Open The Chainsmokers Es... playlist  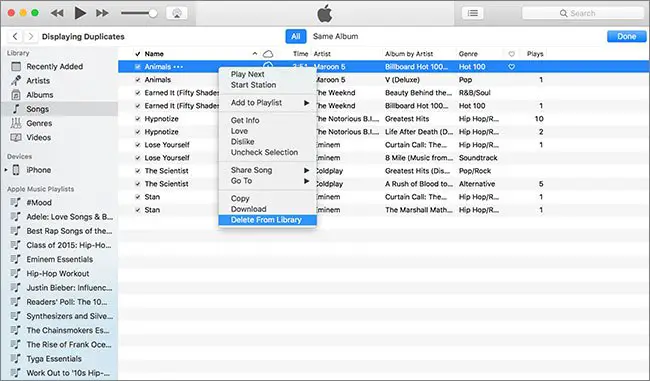pos(68,330)
